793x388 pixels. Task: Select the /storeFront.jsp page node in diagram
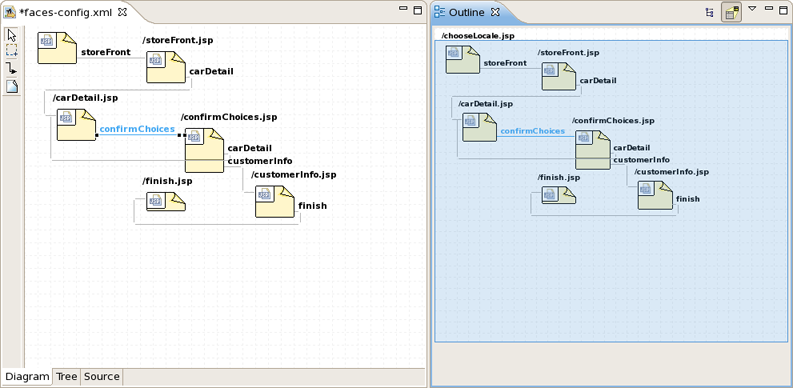pos(166,67)
